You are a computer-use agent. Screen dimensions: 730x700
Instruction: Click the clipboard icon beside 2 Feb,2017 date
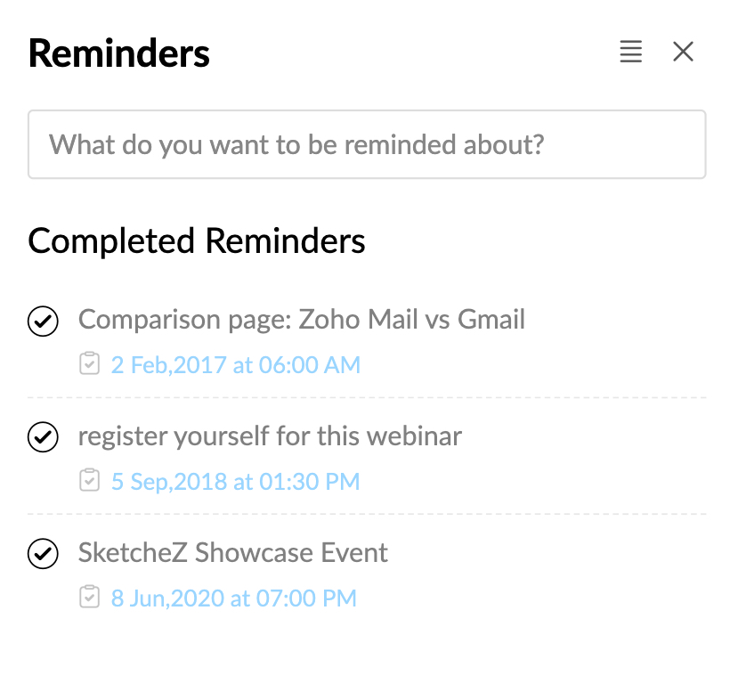click(89, 363)
